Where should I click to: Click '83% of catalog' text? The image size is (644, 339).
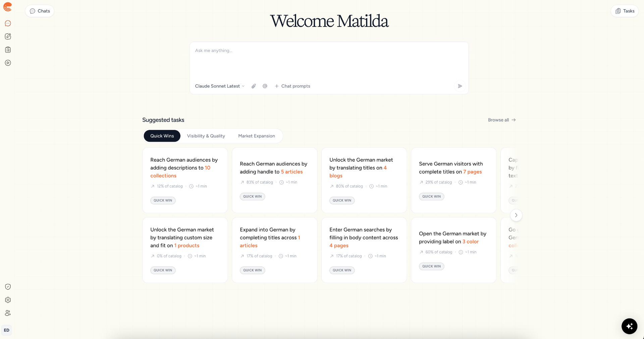(260, 182)
